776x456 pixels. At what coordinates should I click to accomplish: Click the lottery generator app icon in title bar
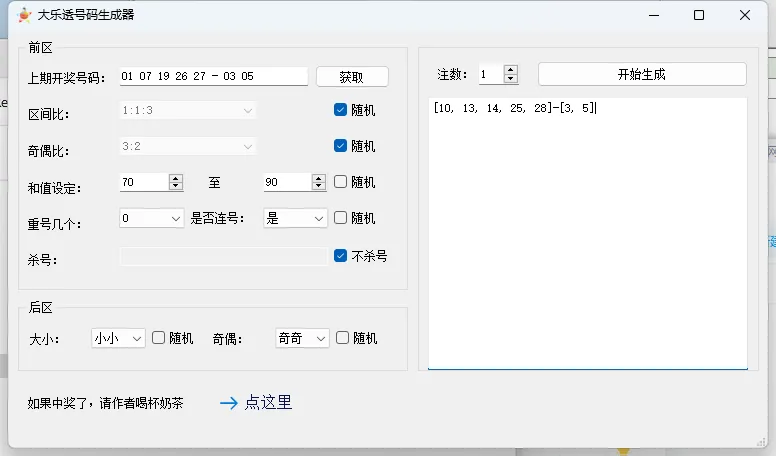coord(24,15)
